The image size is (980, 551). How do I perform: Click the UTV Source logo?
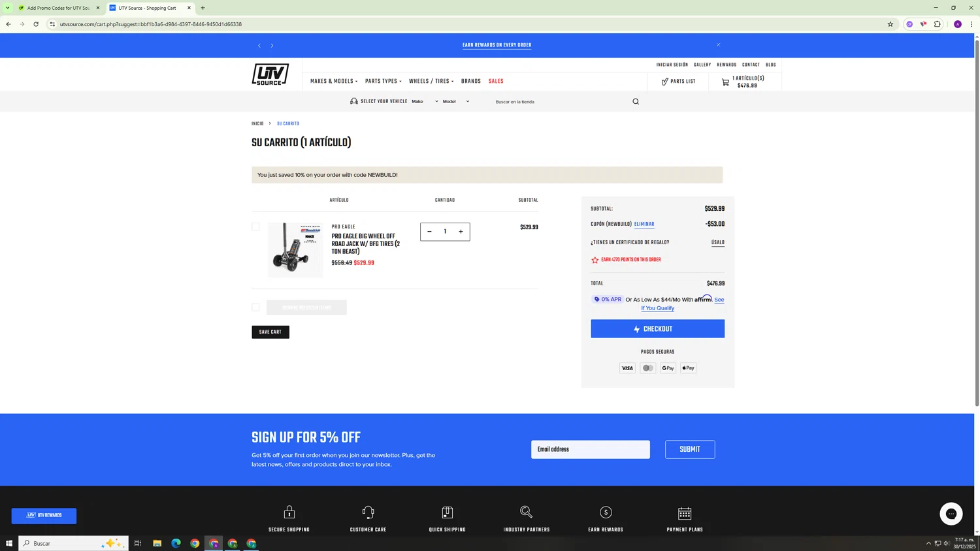tap(270, 74)
